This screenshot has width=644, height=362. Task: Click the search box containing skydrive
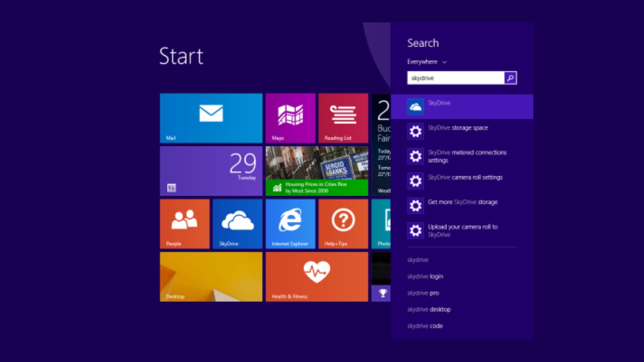coord(456,78)
